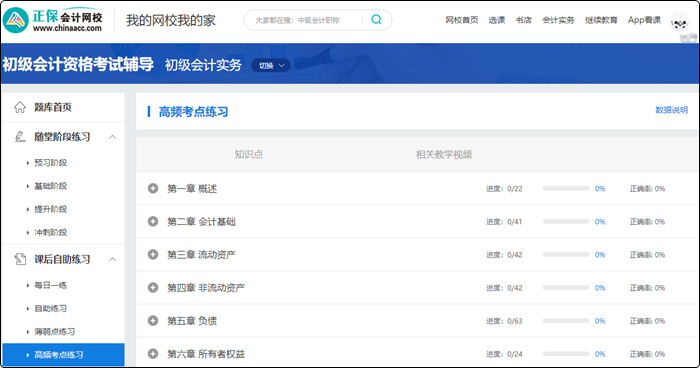Image resolution: width=700 pixels, height=368 pixels.
Task: Click the 相关教学视频 column header
Action: tap(444, 155)
